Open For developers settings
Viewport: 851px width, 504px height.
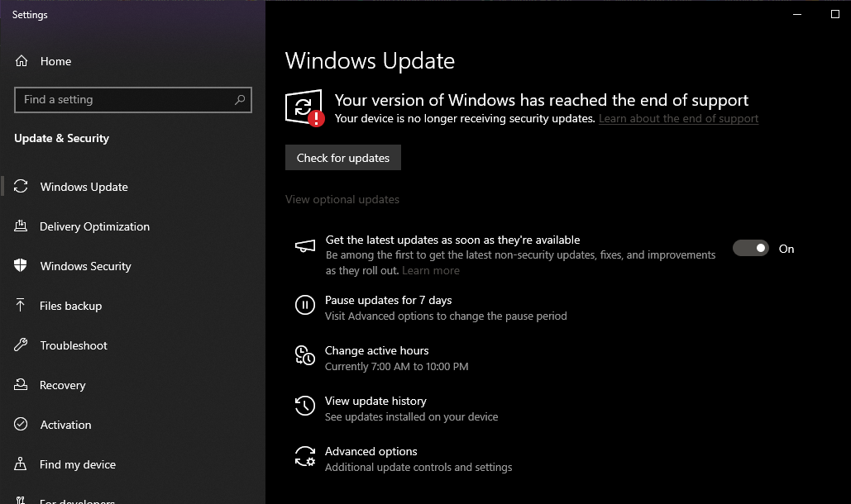[x=76, y=501]
